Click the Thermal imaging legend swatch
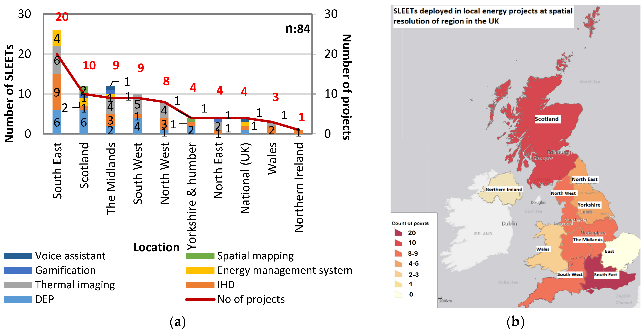This screenshot has height=334, width=644. point(18,285)
